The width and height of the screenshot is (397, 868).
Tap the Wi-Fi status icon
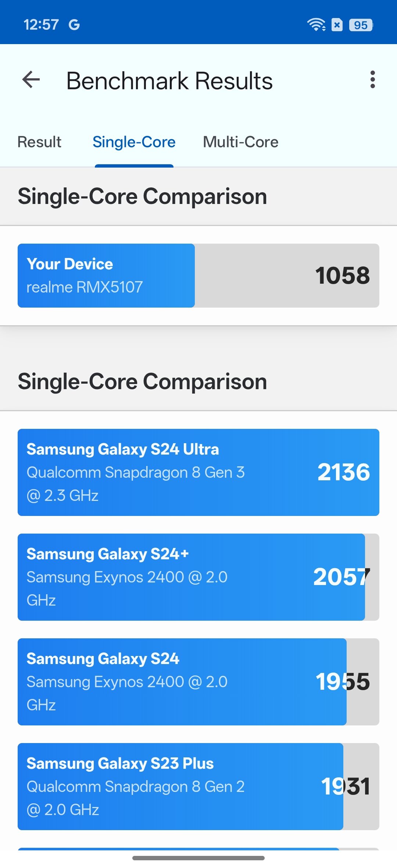[316, 25]
